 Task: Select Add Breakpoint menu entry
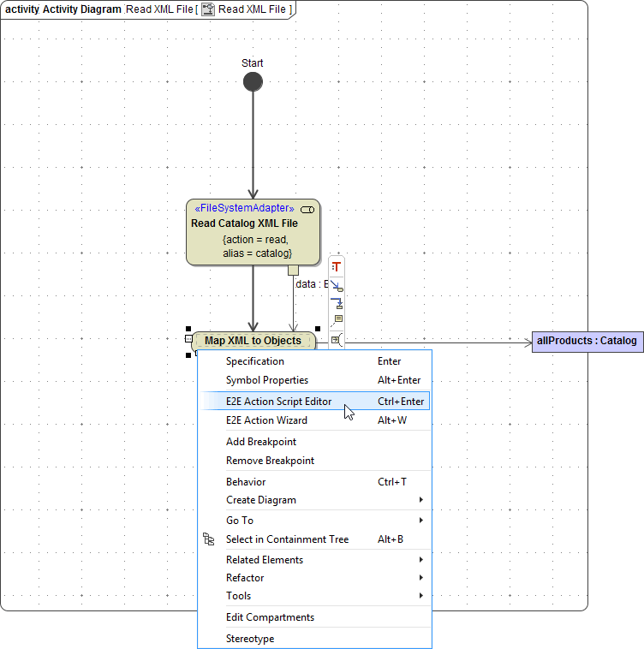pos(261,442)
